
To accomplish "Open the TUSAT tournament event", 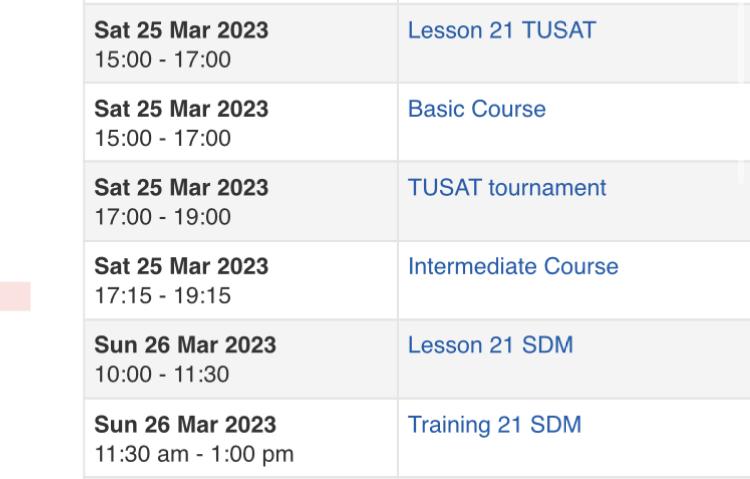I will tap(507, 188).
